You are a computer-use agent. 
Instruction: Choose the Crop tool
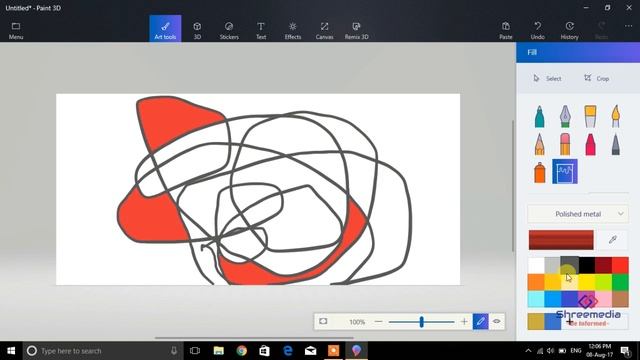coord(596,78)
